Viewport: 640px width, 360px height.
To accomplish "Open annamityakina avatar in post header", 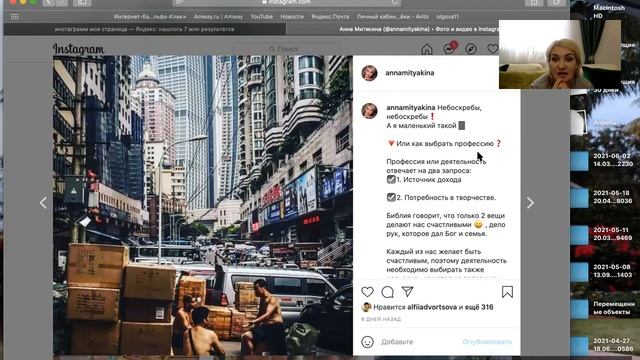I will tap(369, 73).
